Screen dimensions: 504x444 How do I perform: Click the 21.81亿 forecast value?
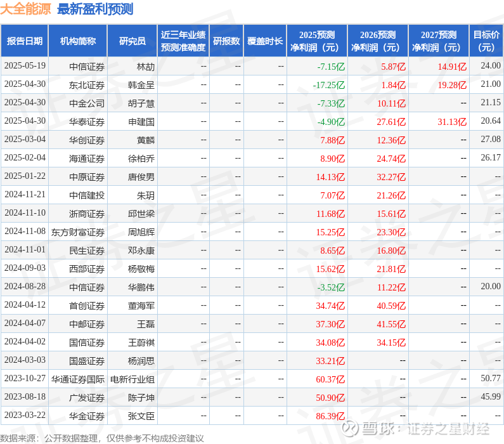391,269
